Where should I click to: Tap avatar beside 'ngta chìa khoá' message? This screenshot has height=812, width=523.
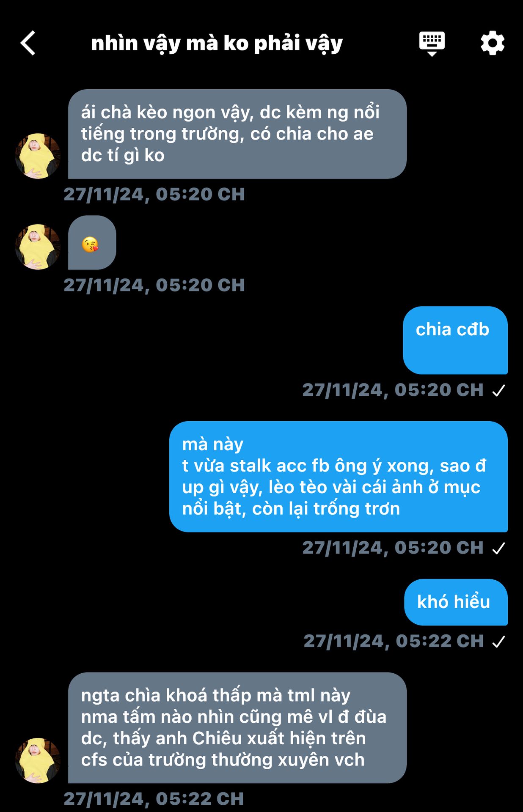[x=38, y=760]
